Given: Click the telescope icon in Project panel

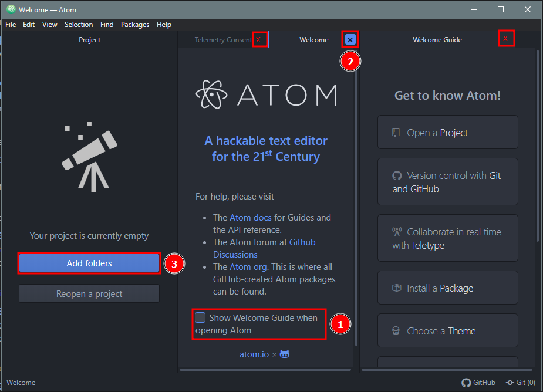Looking at the screenshot, I should 90,157.
